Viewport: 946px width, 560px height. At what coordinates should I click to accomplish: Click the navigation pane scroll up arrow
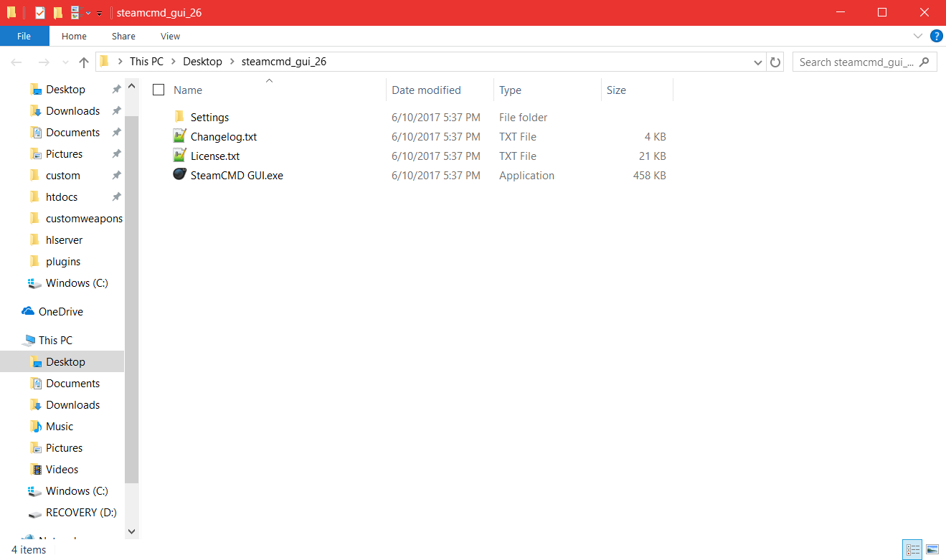pyautogui.click(x=131, y=87)
